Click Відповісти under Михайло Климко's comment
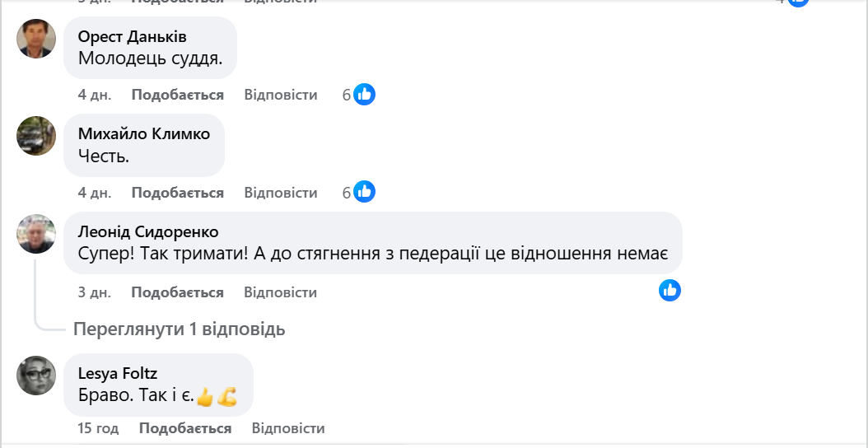The width and height of the screenshot is (868, 448). pyautogui.click(x=280, y=193)
